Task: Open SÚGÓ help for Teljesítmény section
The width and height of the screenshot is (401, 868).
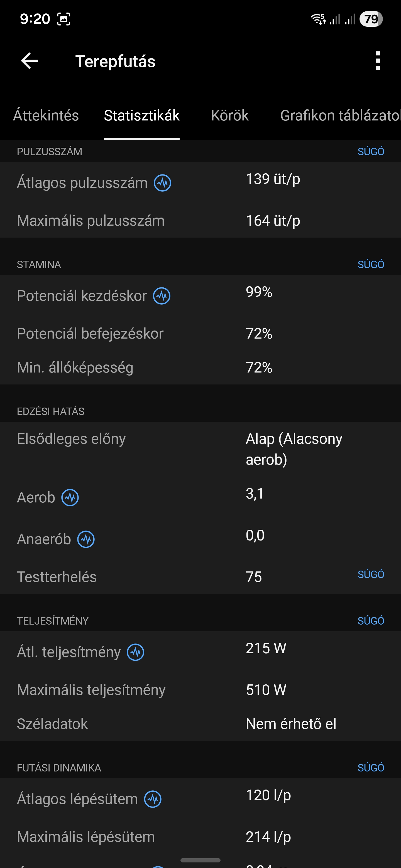Action: (x=371, y=621)
